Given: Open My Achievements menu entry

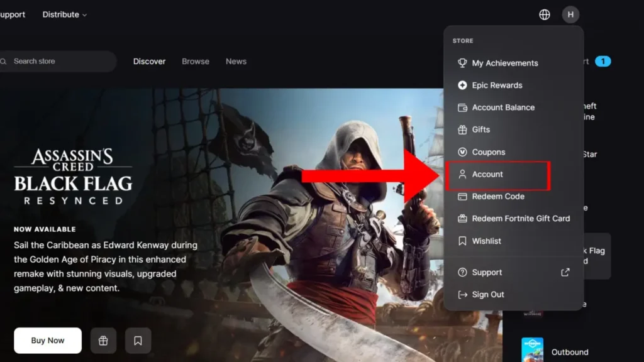Looking at the screenshot, I should [513, 63].
